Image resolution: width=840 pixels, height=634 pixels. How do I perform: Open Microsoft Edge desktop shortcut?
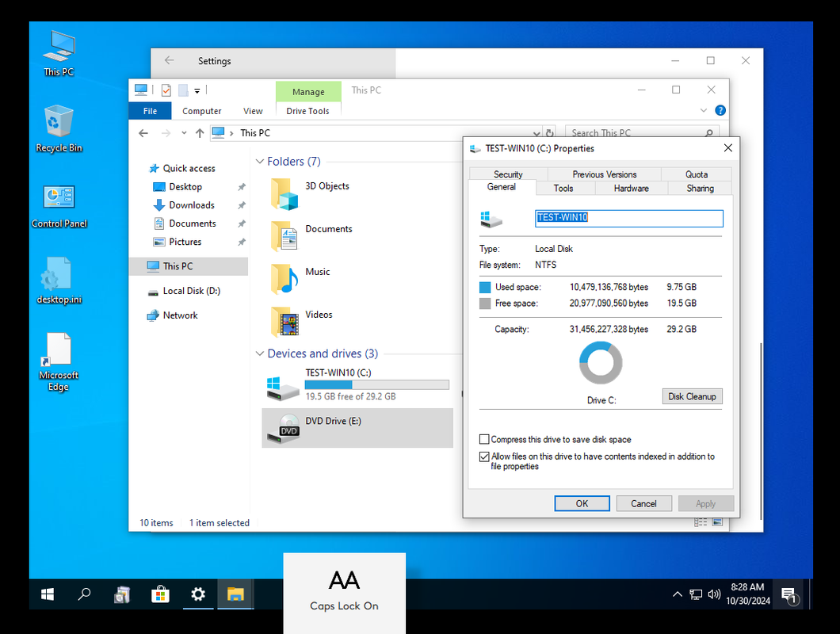coord(59,362)
